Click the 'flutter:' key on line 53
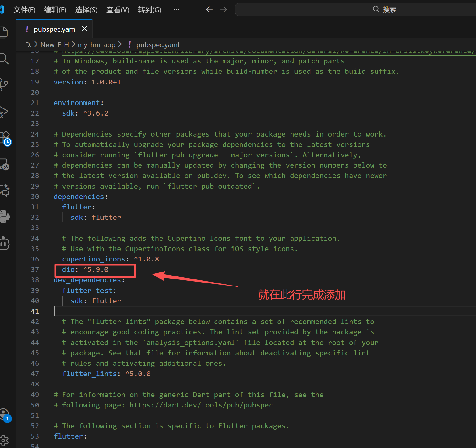 [70, 436]
